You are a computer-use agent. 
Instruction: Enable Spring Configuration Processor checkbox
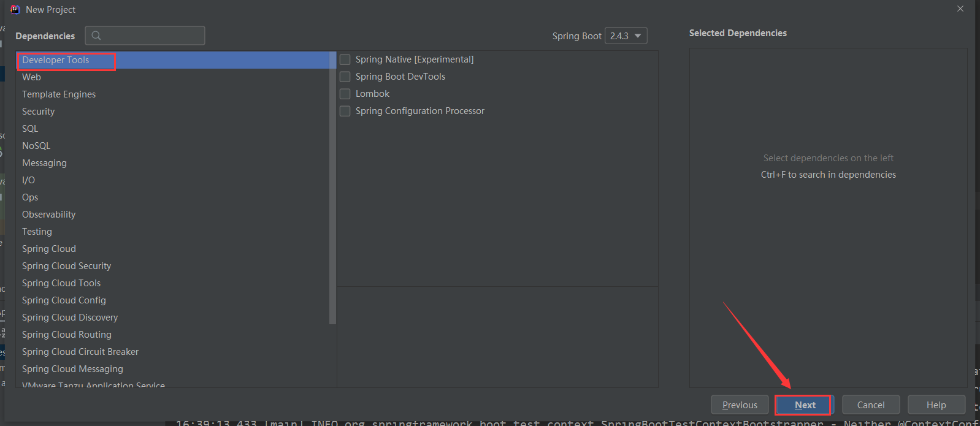tap(345, 111)
